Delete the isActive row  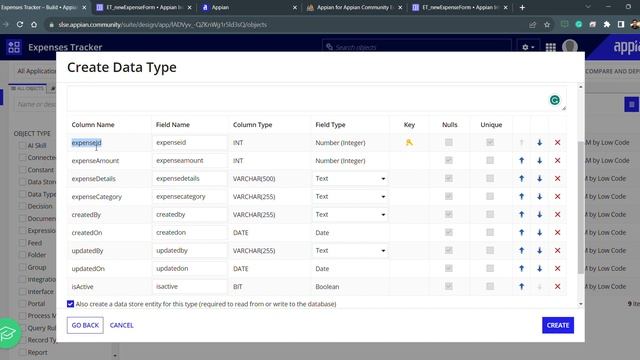point(557,287)
